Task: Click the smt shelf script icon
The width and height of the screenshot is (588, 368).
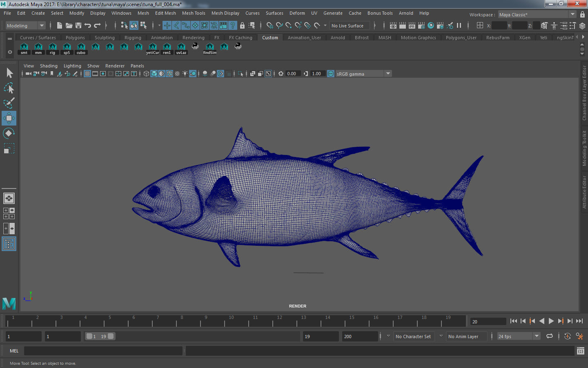Action: coord(24,49)
